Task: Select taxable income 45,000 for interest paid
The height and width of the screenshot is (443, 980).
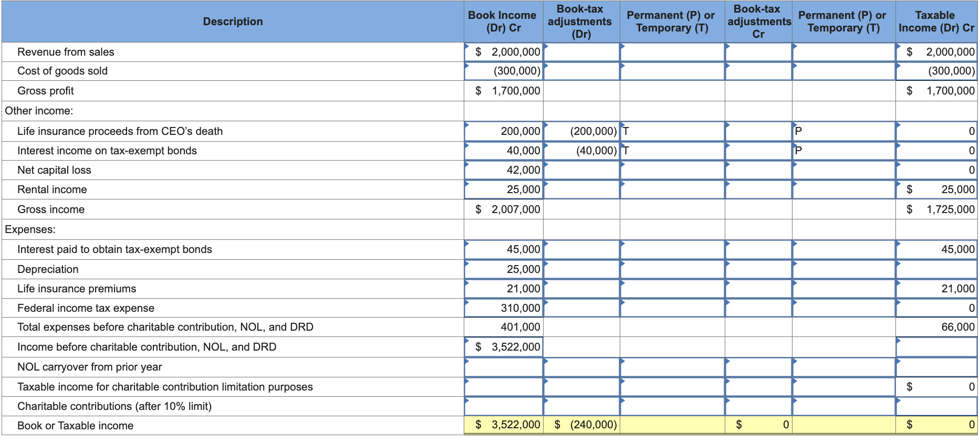Action: 936,249
